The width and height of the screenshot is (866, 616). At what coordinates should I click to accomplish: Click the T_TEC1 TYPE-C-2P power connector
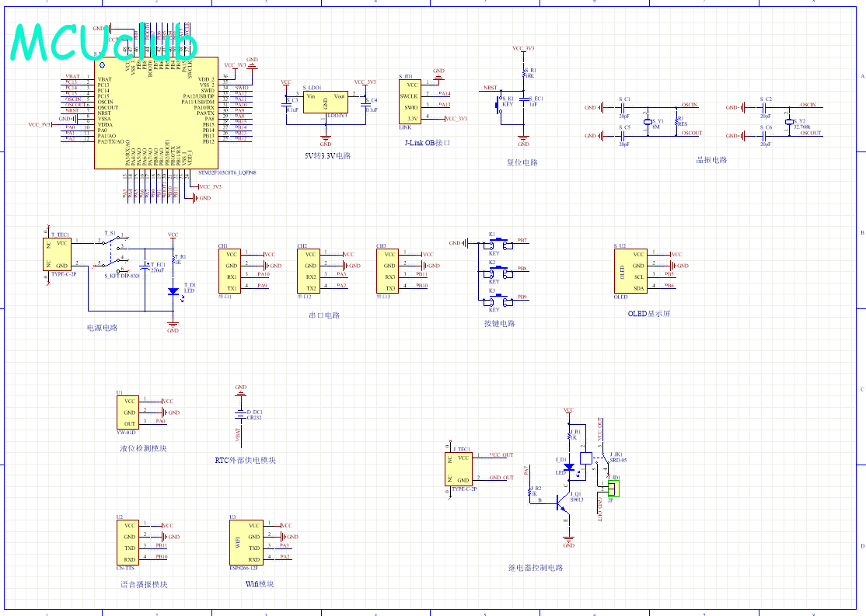[58, 255]
